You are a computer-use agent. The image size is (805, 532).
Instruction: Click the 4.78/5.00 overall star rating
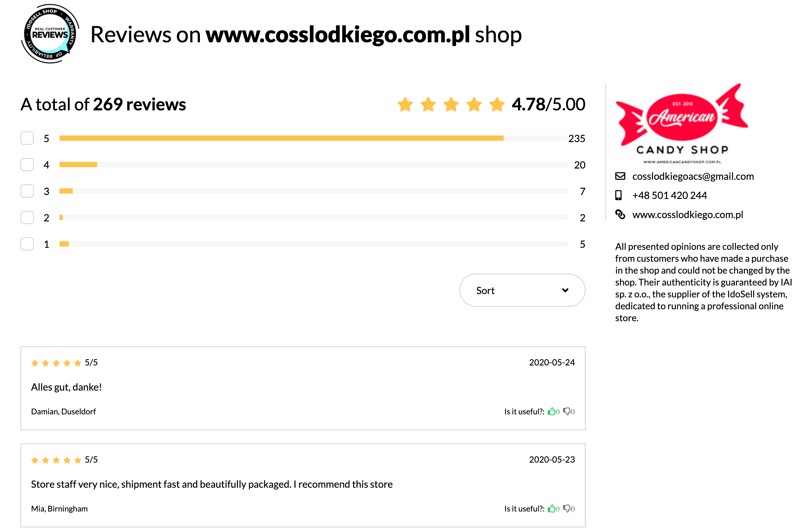(x=491, y=104)
